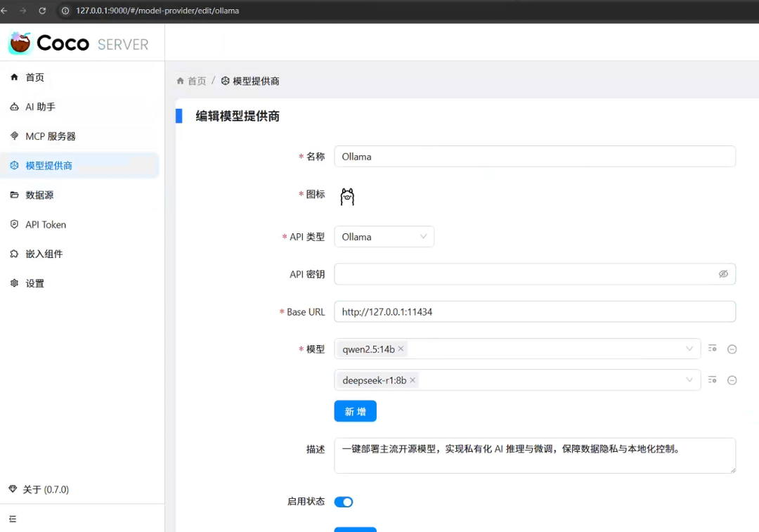Click the 设置 gear icon

pos(14,283)
